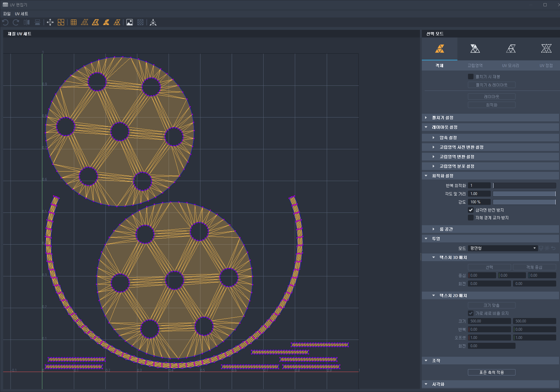Collapse the 조작 section

click(490, 361)
